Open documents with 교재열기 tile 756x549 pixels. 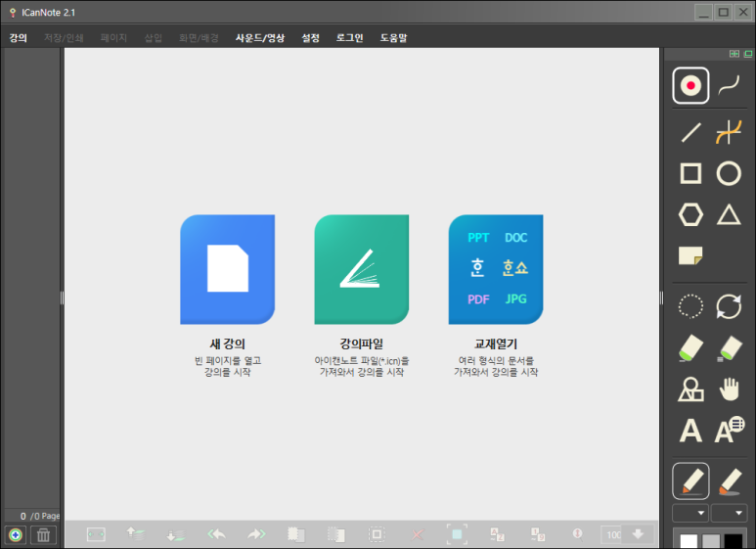(496, 269)
